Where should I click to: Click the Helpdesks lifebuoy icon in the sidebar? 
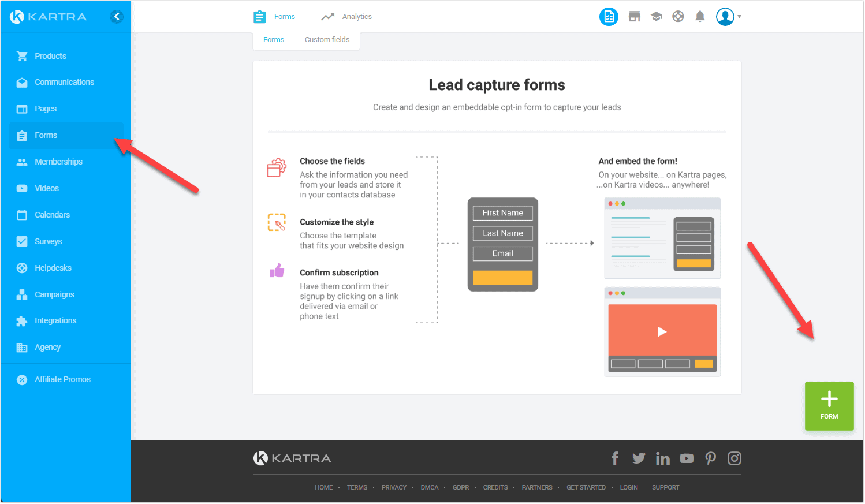[22, 268]
